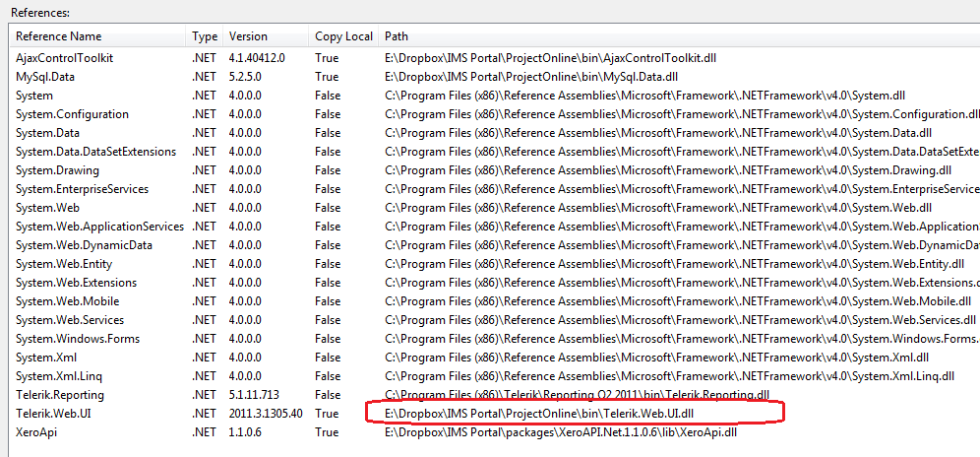This screenshot has height=457, width=980.
Task: Click the Type column header
Action: point(205,36)
